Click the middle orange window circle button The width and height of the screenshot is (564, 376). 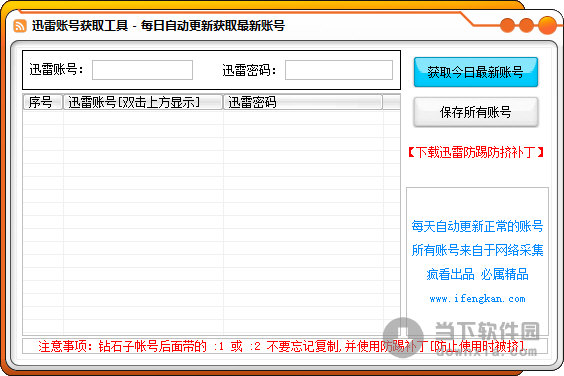tap(526, 25)
